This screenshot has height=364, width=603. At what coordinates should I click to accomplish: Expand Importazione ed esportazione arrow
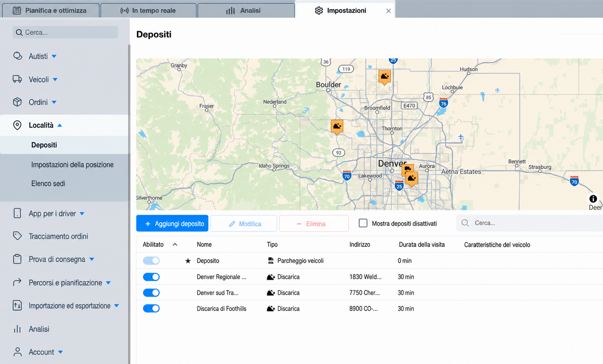click(116, 306)
